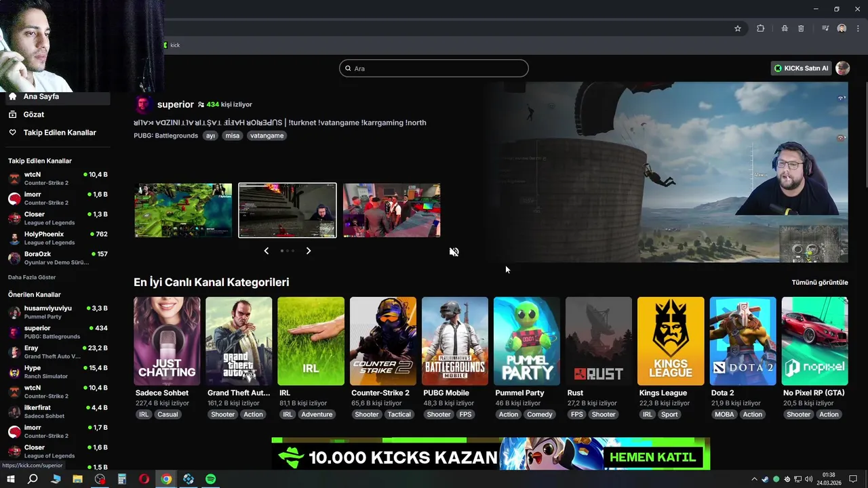Viewport: 868px width, 488px height.
Task: Open Gözat in the sidebar
Action: tap(58, 115)
